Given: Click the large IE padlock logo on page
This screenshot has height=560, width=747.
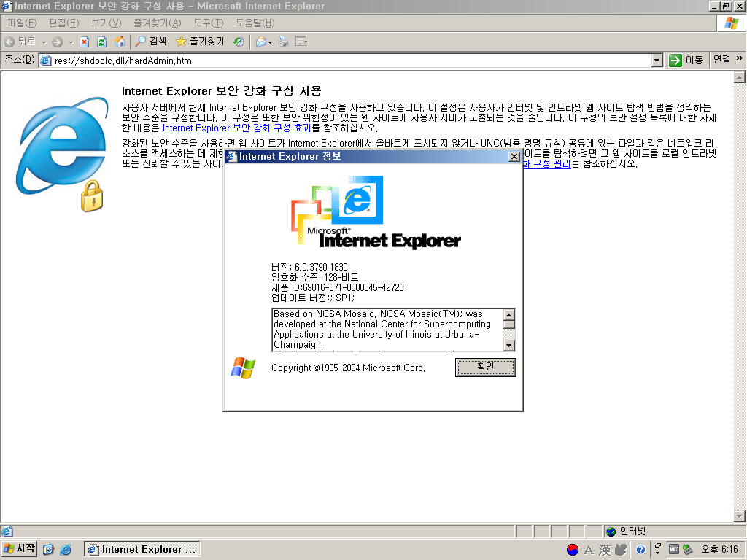Looking at the screenshot, I should [63, 154].
